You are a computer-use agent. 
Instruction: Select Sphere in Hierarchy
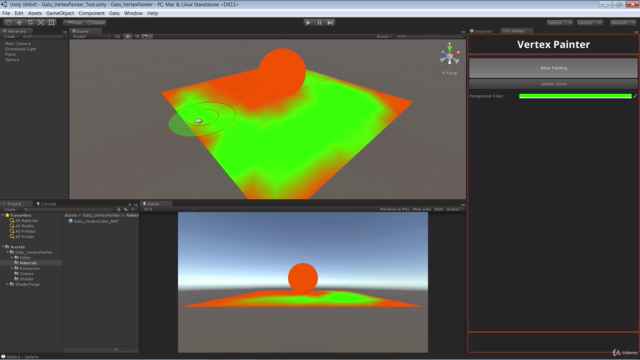click(x=12, y=60)
